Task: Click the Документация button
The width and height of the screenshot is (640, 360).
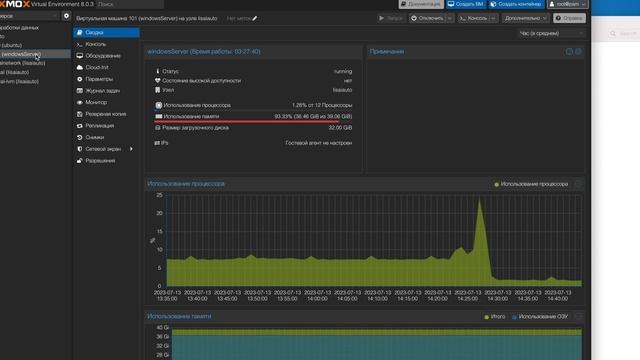Action: click(421, 4)
